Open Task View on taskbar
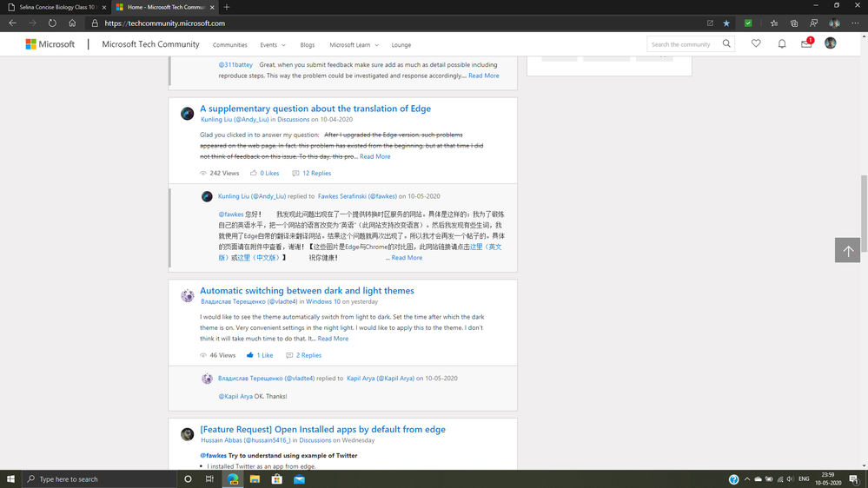 pos(209,479)
